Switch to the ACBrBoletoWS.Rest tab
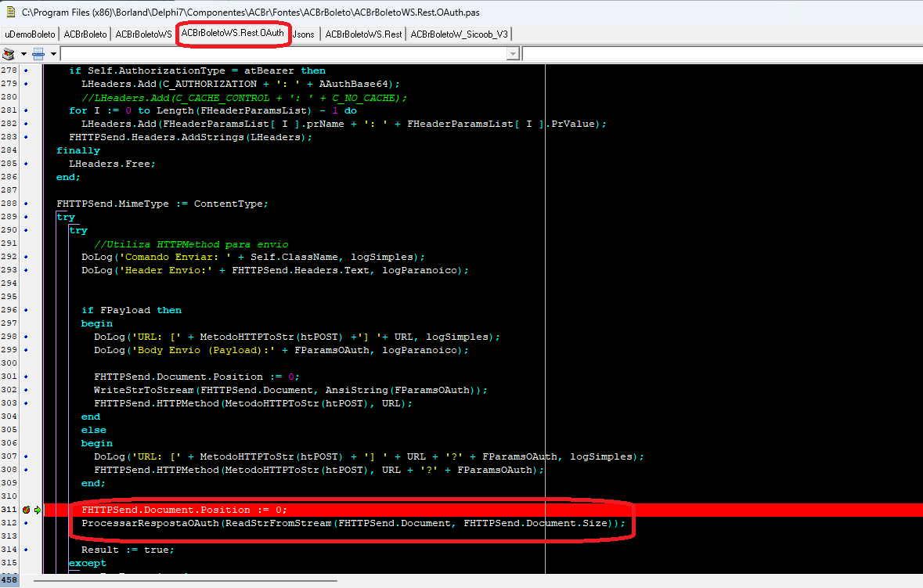This screenshot has height=588, width=923. click(x=363, y=34)
